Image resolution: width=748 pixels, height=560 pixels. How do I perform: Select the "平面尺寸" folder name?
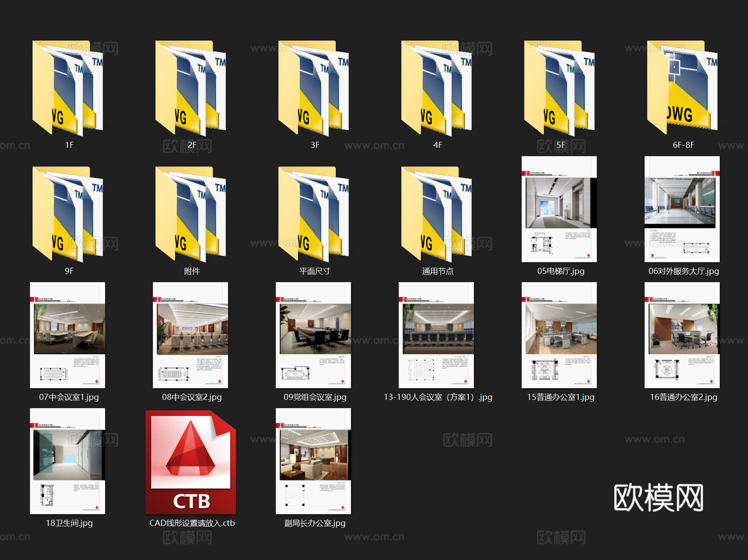coord(315,271)
